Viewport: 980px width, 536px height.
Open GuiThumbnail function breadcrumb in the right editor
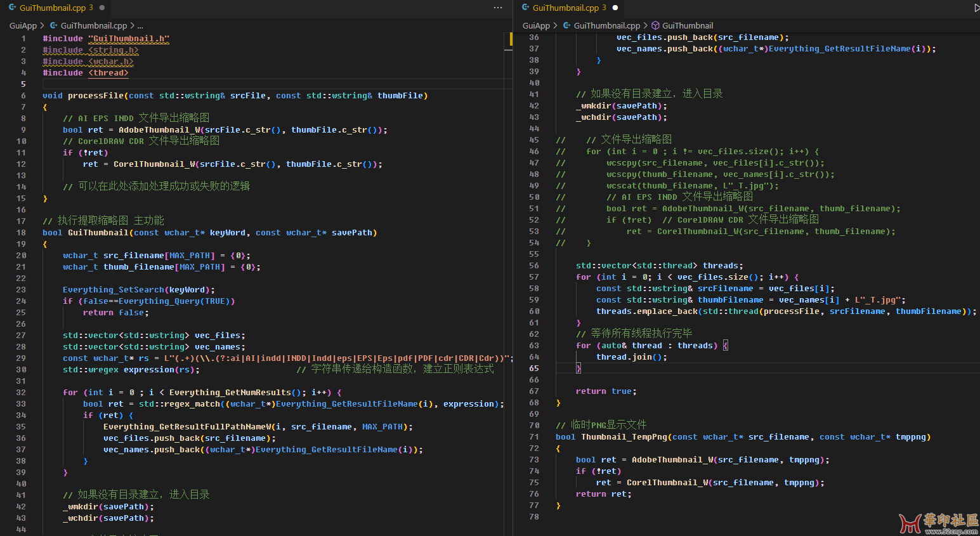688,25
